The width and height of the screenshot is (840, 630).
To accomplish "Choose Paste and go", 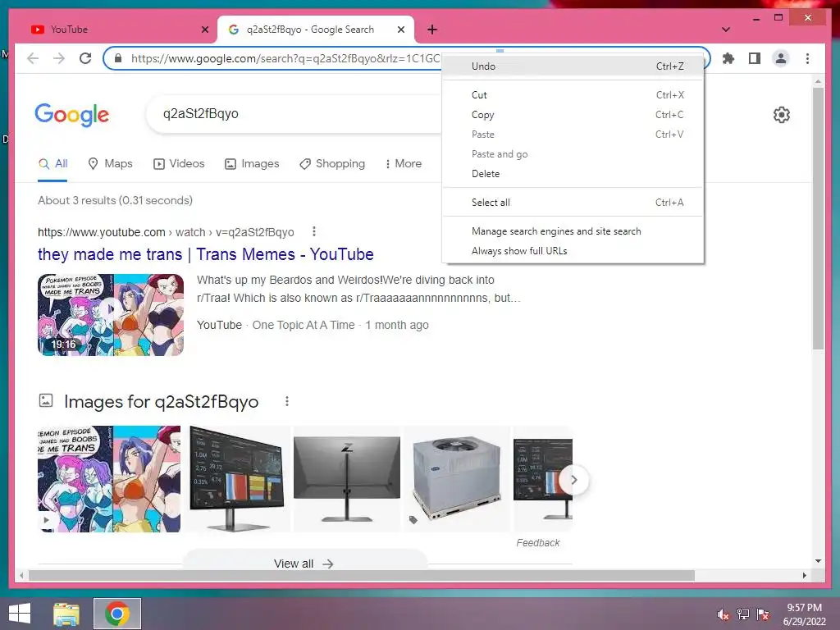I will pyautogui.click(x=573, y=154).
